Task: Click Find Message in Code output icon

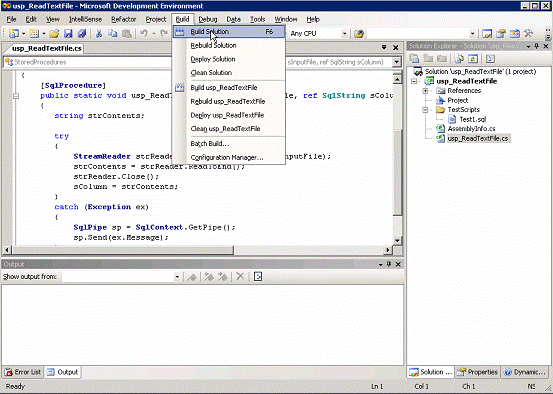Action: point(192,277)
